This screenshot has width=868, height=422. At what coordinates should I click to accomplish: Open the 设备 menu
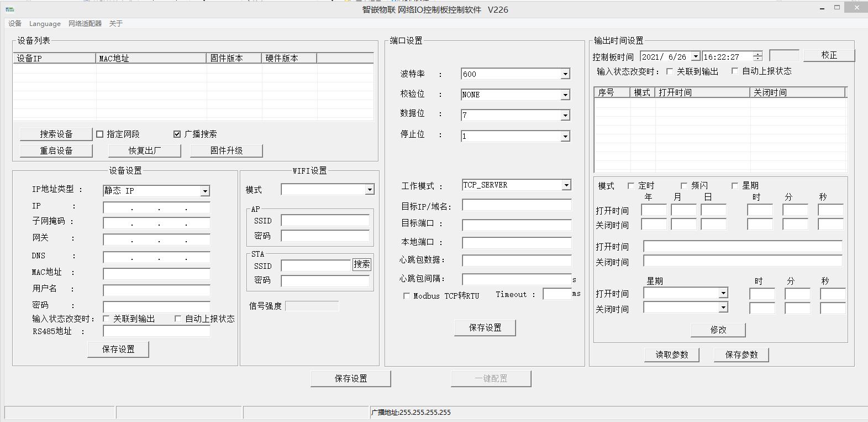(x=15, y=24)
